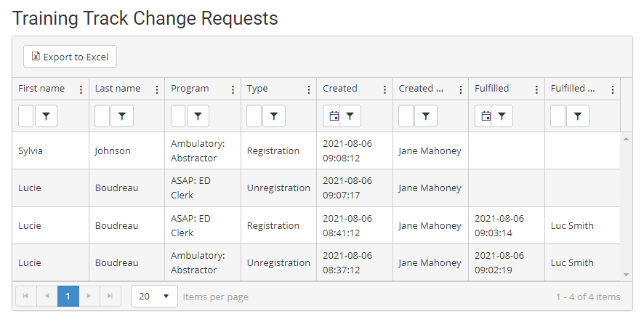644x322 pixels.
Task: Open the First name column options menu
Action: coord(81,89)
